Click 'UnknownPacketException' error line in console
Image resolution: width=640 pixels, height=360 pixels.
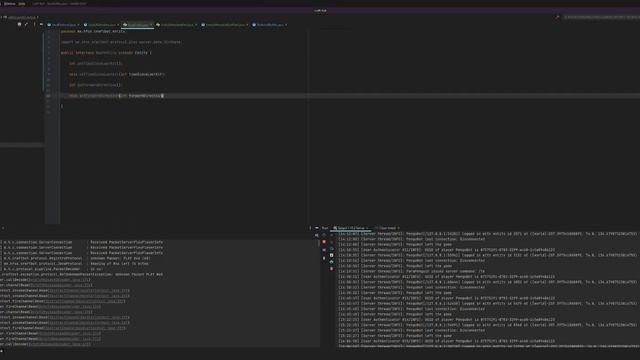[x=82, y=274]
